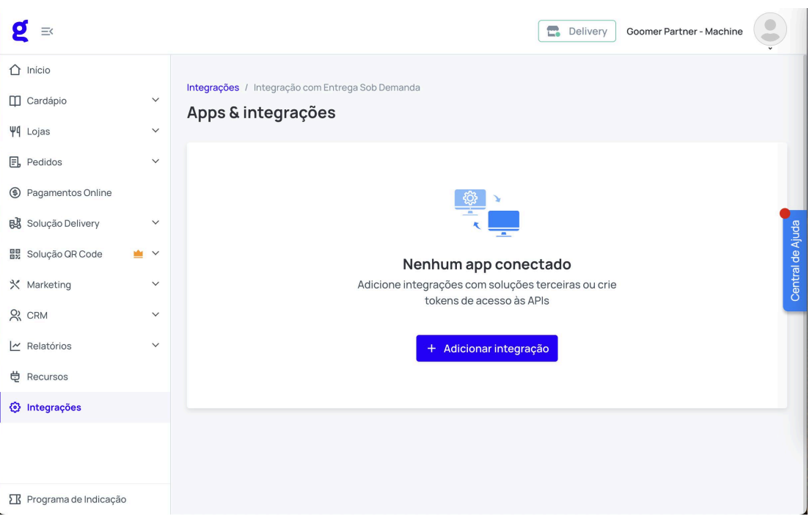Viewport: 812px width, 519px height.
Task: Click the Pagamentos Online dollar icon
Action: click(x=15, y=193)
